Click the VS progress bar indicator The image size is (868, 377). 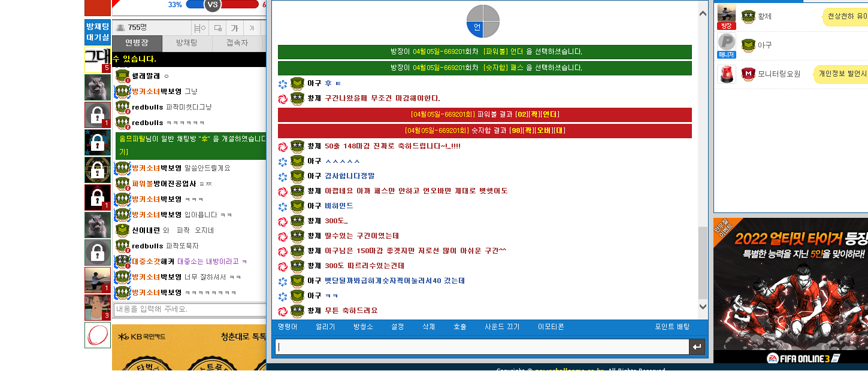pyautogui.click(x=212, y=5)
